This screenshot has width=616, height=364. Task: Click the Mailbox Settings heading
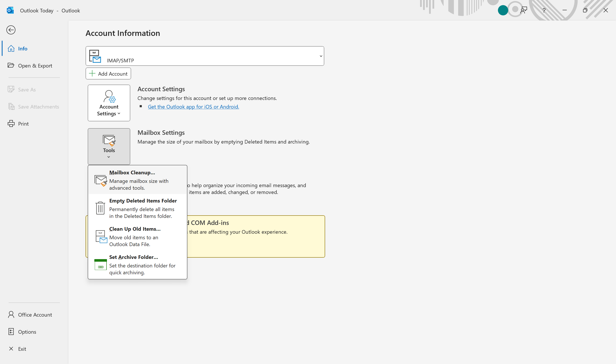point(161,132)
